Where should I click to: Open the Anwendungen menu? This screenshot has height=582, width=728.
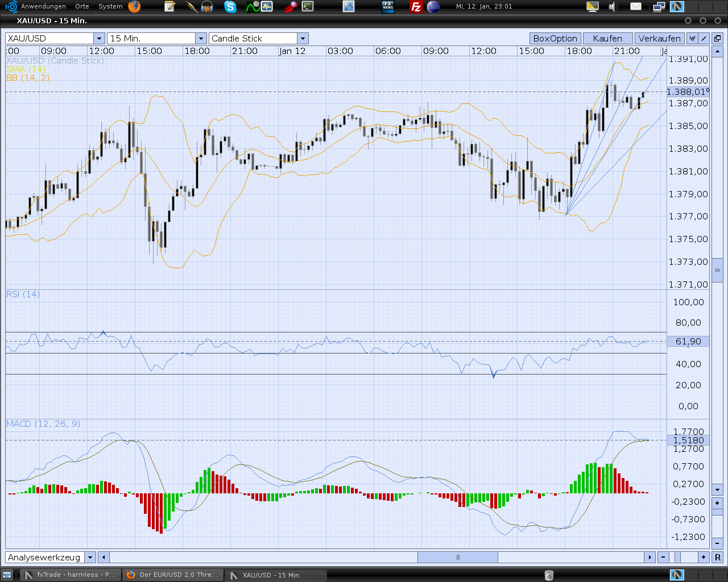click(43, 7)
